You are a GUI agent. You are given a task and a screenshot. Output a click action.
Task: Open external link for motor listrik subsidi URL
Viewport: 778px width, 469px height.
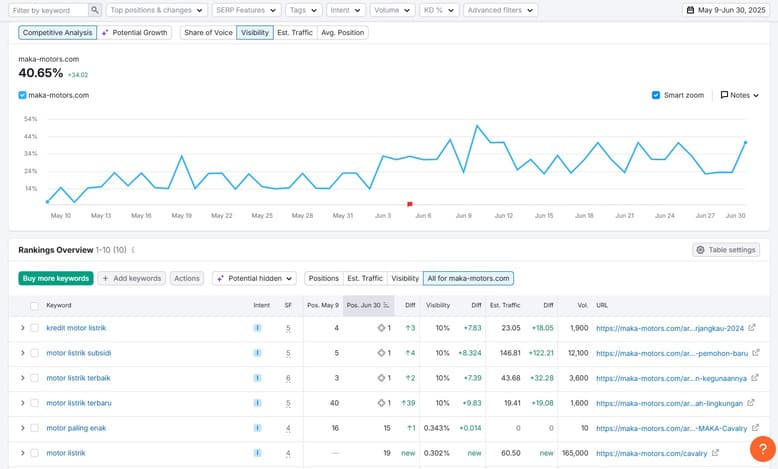(756, 353)
